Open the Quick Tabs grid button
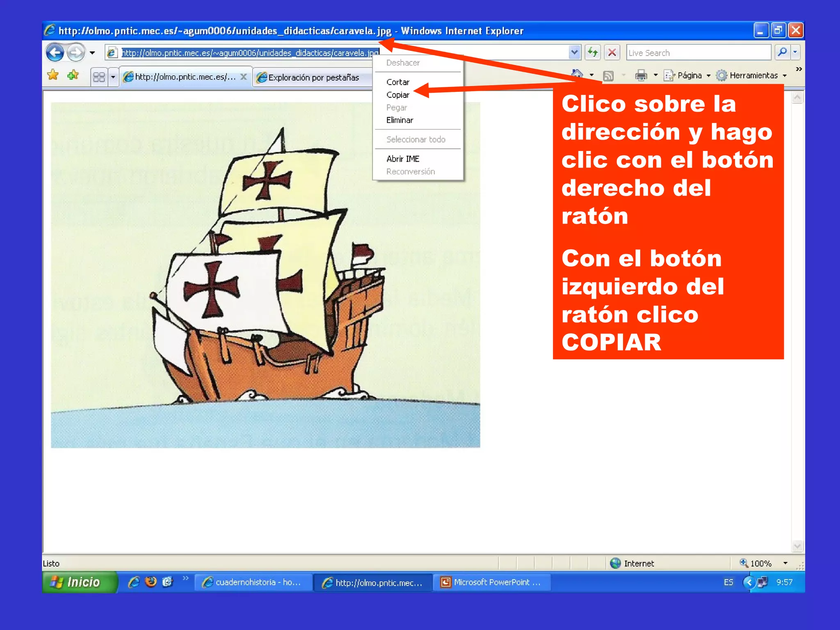 [x=99, y=77]
